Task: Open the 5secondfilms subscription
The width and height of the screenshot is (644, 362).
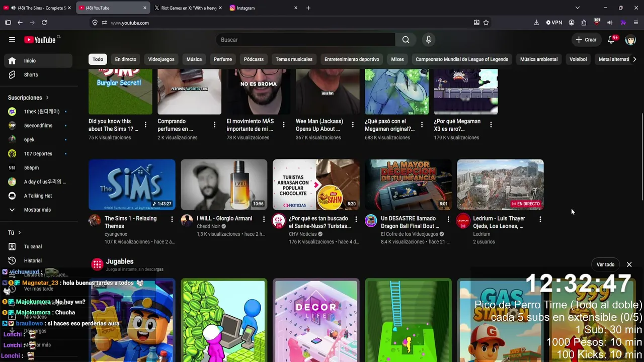Action: click(x=38, y=126)
